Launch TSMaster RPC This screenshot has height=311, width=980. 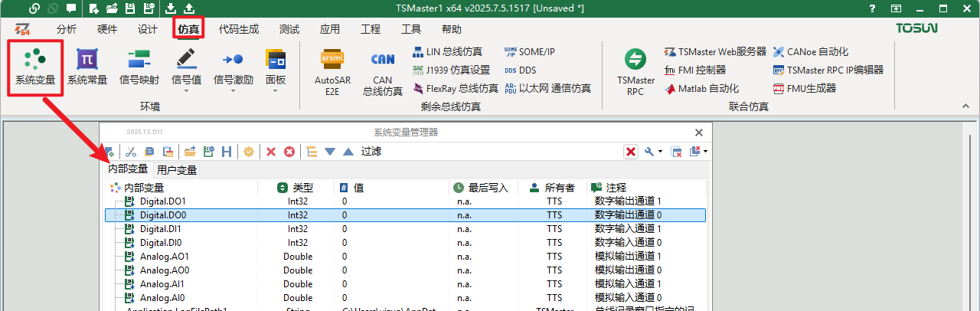636,72
